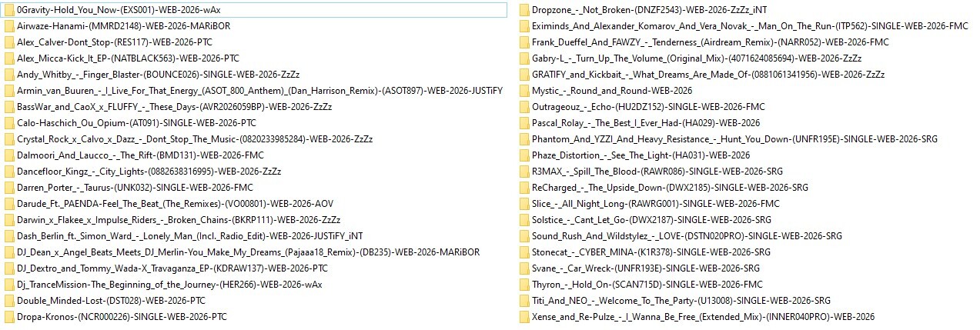This screenshot has height=330, width=980.
Task: Click folder icon for Gabry-L Turn_Up_The_Volume
Action: pos(523,58)
